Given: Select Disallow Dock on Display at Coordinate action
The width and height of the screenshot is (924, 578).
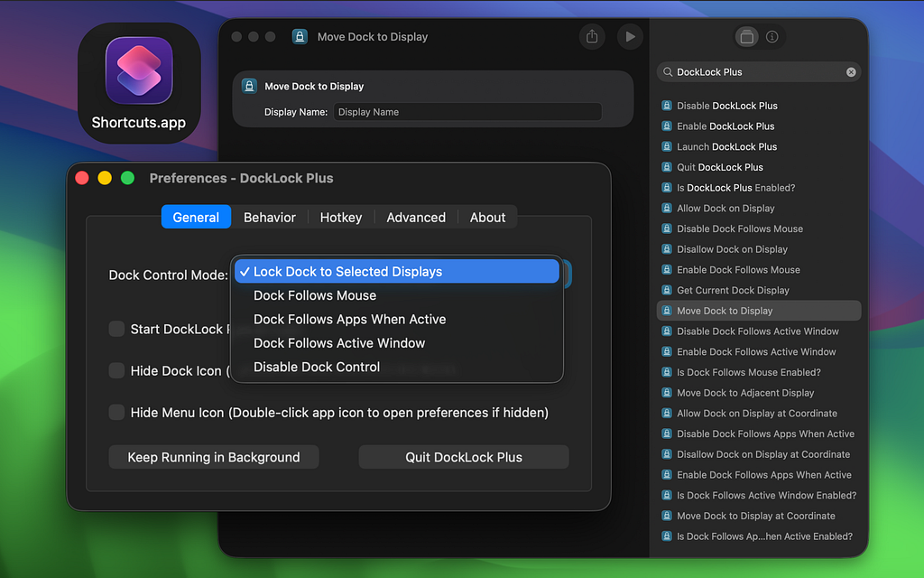Looking at the screenshot, I should click(x=758, y=454).
